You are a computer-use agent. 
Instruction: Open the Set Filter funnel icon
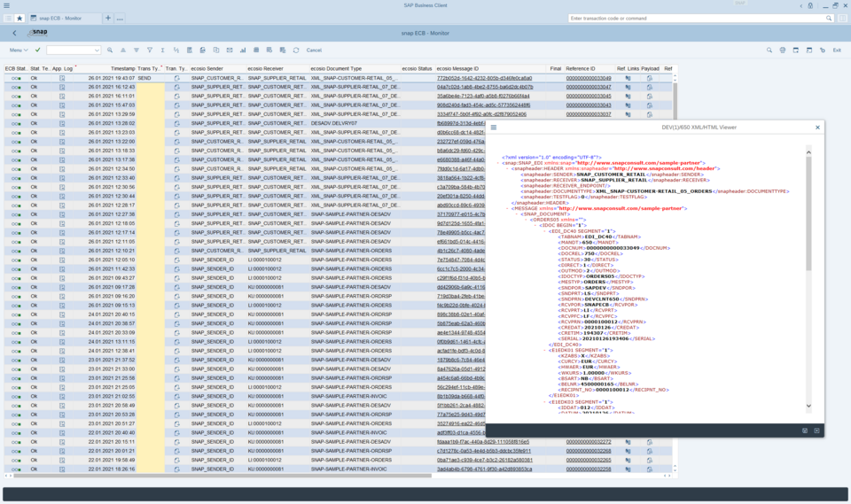(150, 50)
